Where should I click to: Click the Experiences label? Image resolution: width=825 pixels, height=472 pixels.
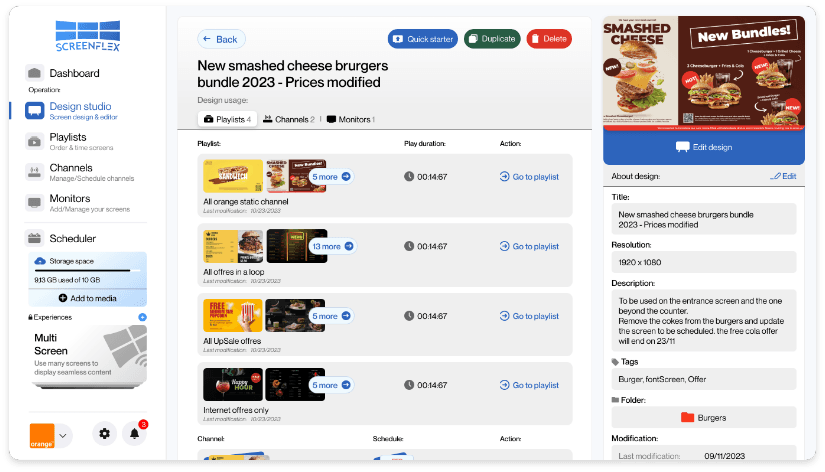click(53, 317)
